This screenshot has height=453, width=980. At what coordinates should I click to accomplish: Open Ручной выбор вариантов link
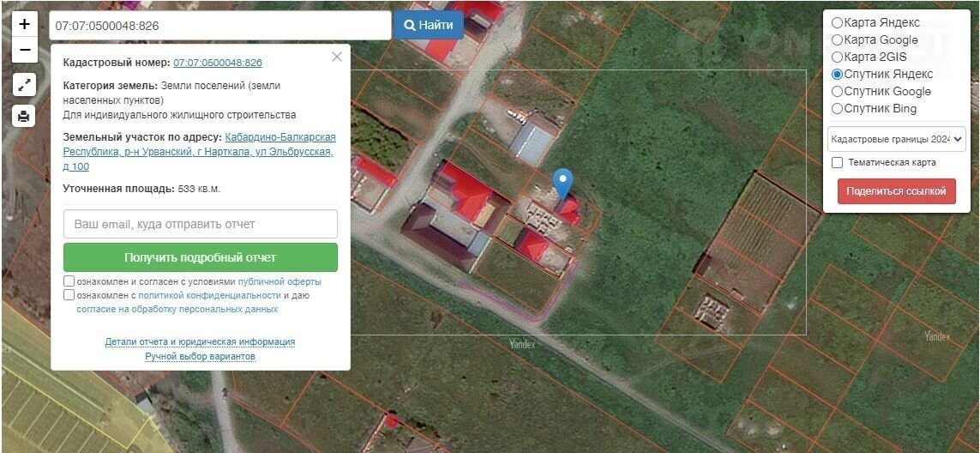click(x=200, y=356)
